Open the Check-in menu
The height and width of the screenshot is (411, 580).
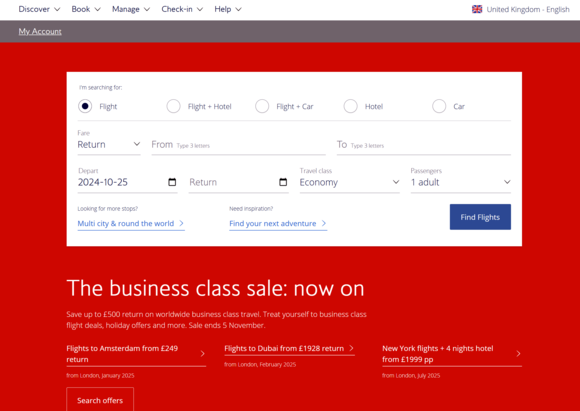pos(182,9)
